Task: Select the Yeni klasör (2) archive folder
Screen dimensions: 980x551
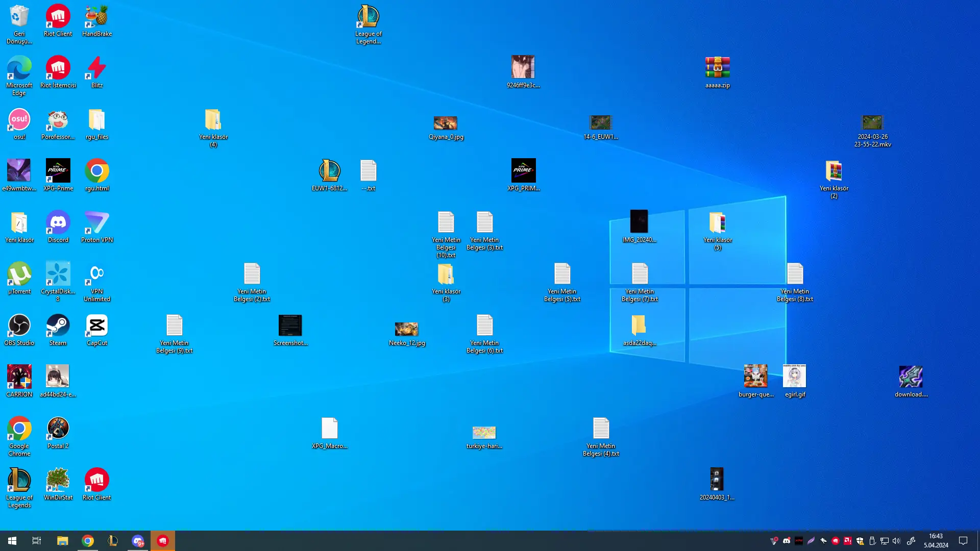Action: tap(834, 179)
